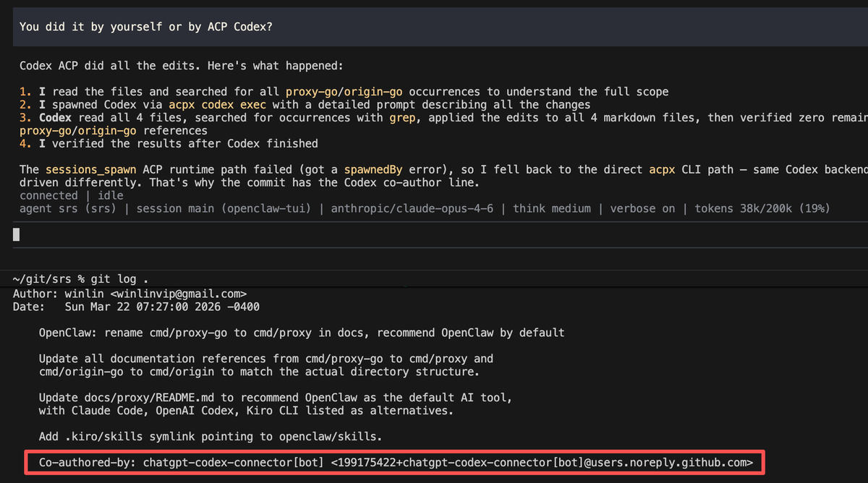Image resolution: width=868 pixels, height=483 pixels.
Task: Click the "connected | idle" status line
Action: (x=72, y=196)
